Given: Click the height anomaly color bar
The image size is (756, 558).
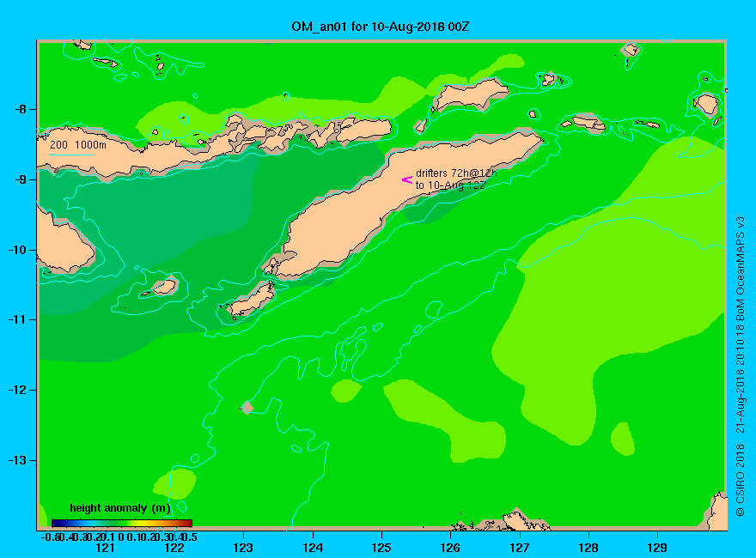Looking at the screenshot, I should point(122,523).
